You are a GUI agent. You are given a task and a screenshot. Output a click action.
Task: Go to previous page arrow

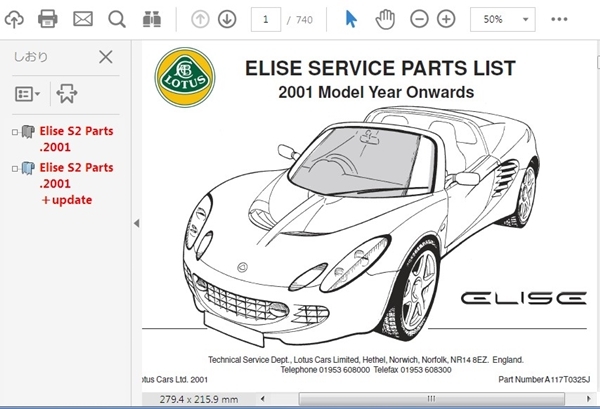click(200, 19)
